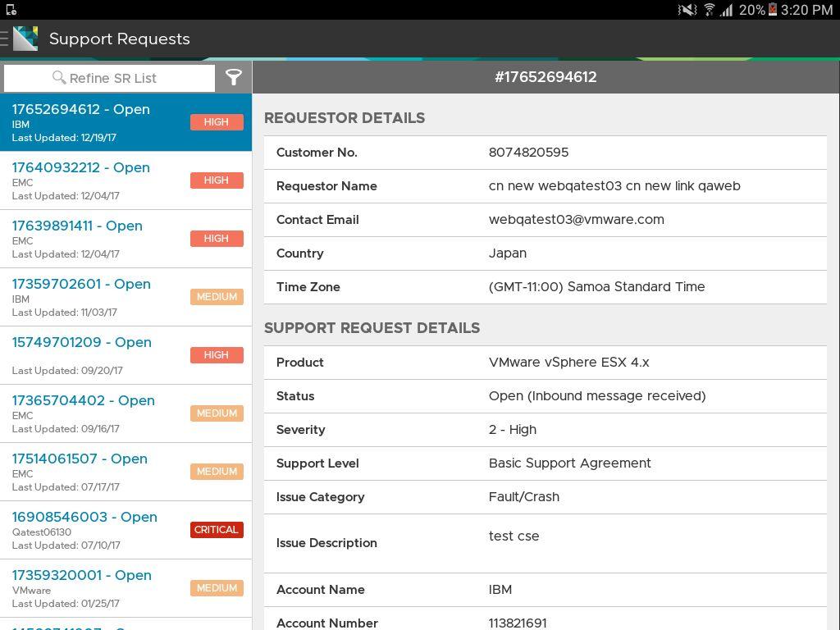This screenshot has height=630, width=840.
Task: Tap MEDIUM badge on request 17359702601
Action: 217,297
